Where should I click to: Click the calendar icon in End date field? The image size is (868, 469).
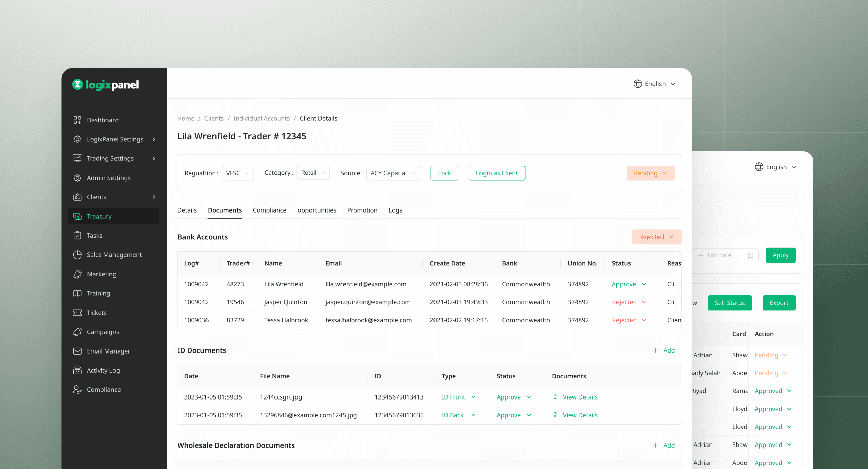click(750, 255)
